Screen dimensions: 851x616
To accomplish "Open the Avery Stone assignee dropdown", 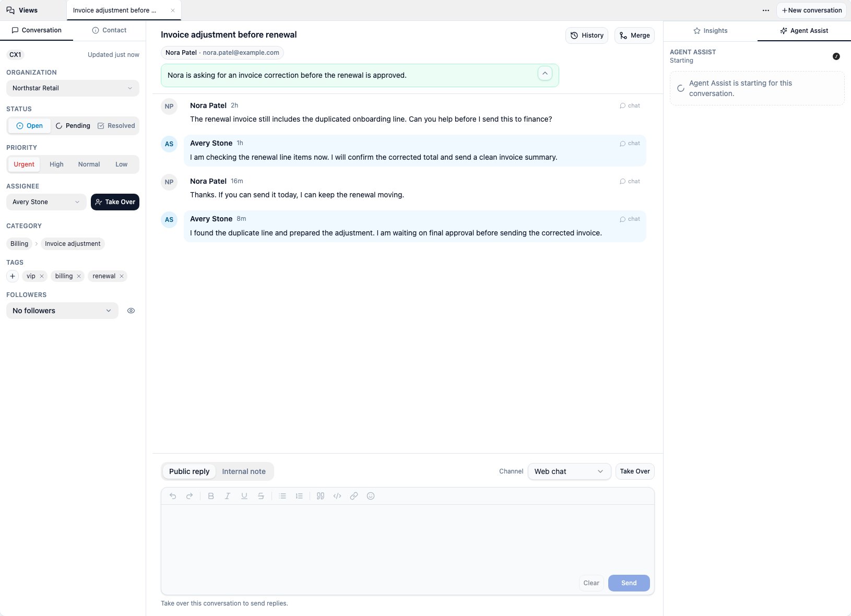I will click(46, 202).
